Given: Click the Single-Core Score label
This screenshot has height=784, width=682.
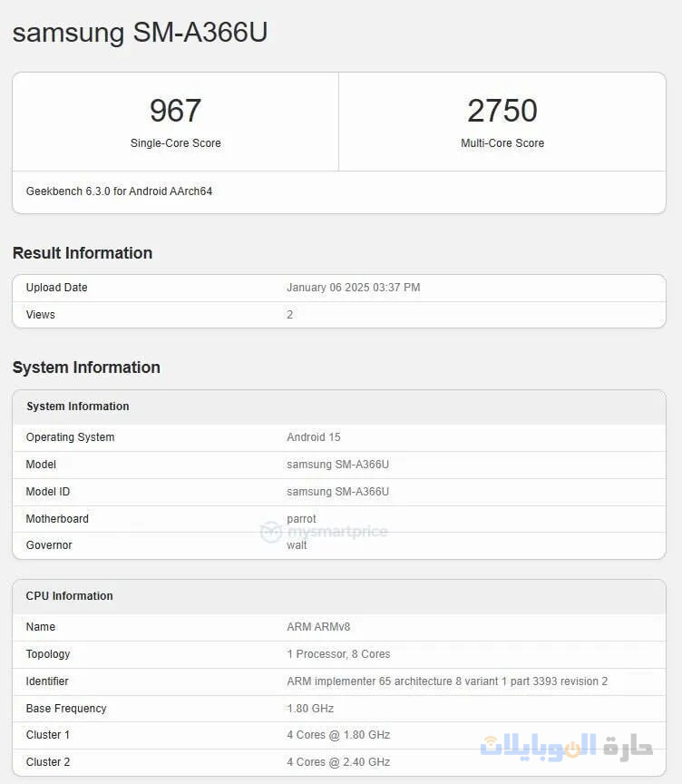Looking at the screenshot, I should (175, 143).
